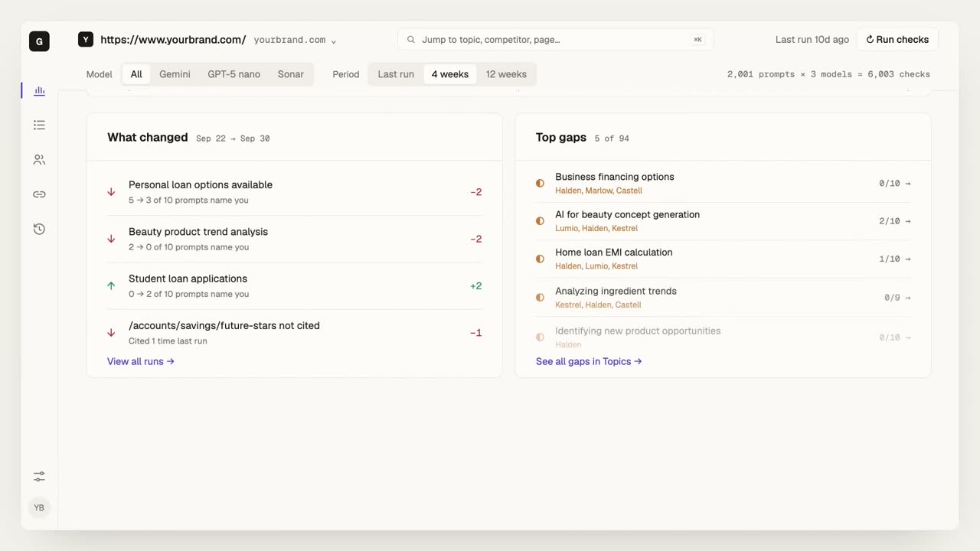The image size is (980, 551).
Task: Click the down arrow beside Beauty product trend analysis
Action: (x=111, y=239)
